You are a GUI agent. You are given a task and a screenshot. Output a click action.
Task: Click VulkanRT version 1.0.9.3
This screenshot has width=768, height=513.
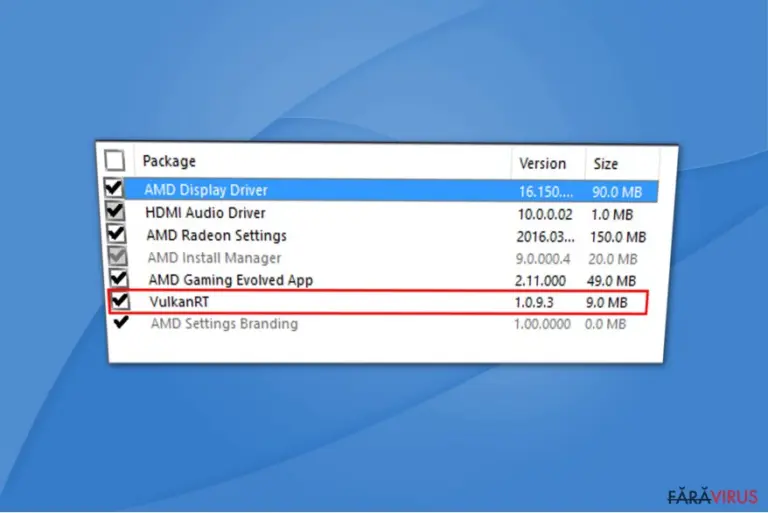tap(534, 303)
